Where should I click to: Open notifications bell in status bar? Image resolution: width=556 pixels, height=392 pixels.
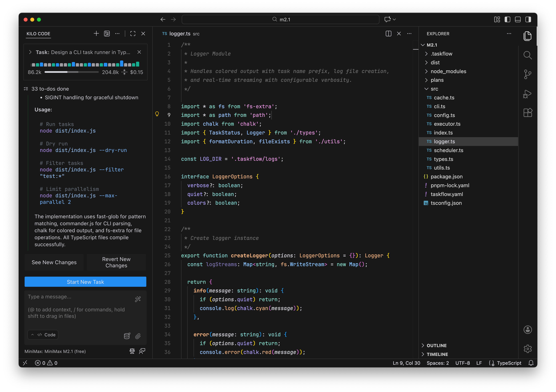click(x=531, y=363)
